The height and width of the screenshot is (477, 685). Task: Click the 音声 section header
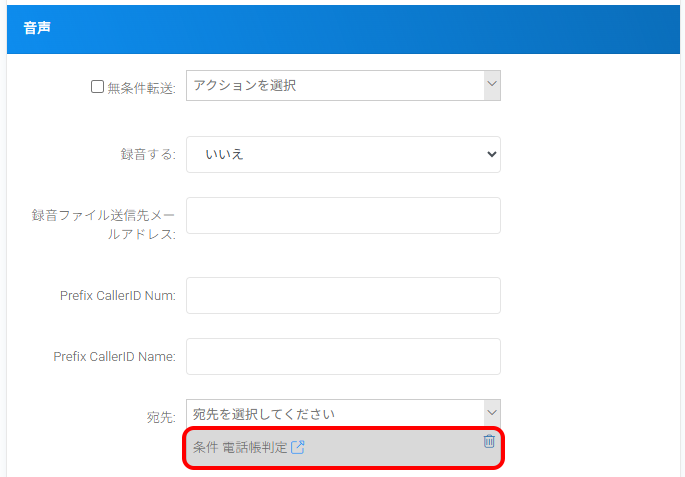(37, 27)
